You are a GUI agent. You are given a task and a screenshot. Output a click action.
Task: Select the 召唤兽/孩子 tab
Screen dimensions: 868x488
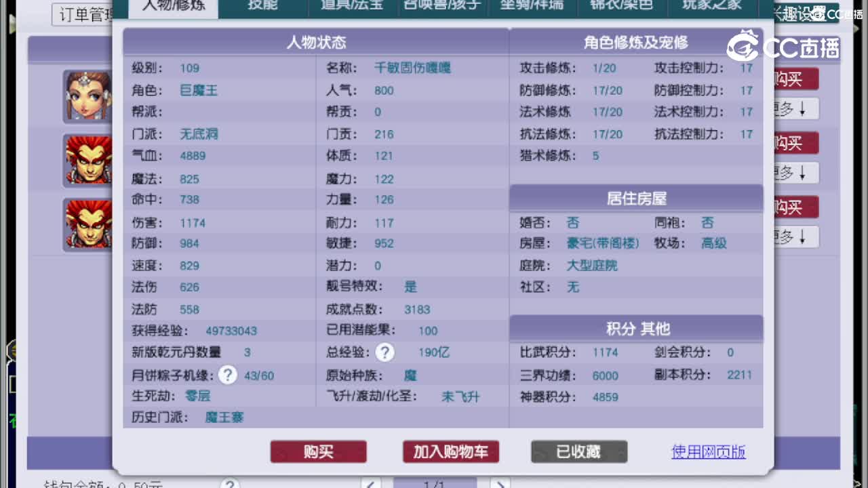click(x=442, y=5)
